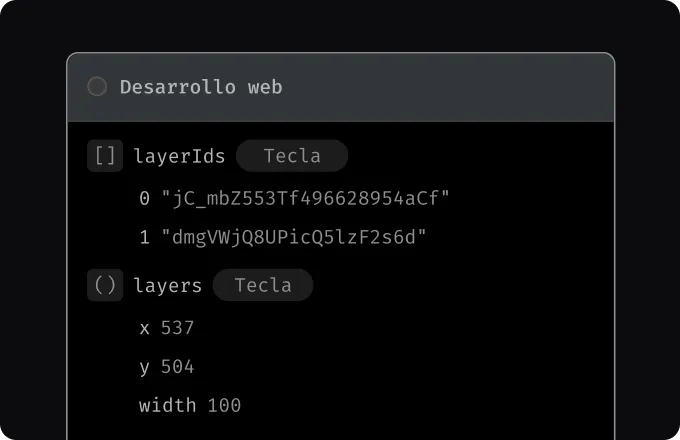Click empty area of the panel header bar

click(450, 87)
